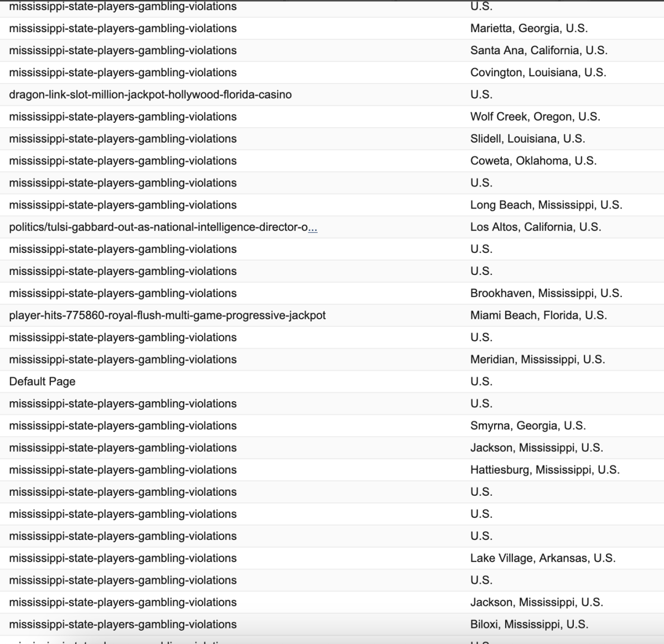664x644 pixels.
Task: Click Covington, Louisiana, U.S. location cell
Action: pos(538,72)
